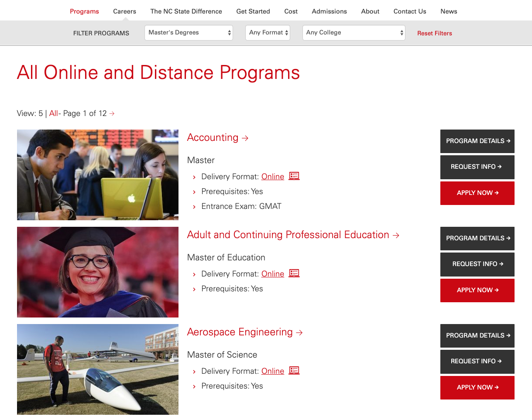This screenshot has height=420, width=532.
Task: Click the Accounting program photo thumbnail
Action: coord(98,175)
